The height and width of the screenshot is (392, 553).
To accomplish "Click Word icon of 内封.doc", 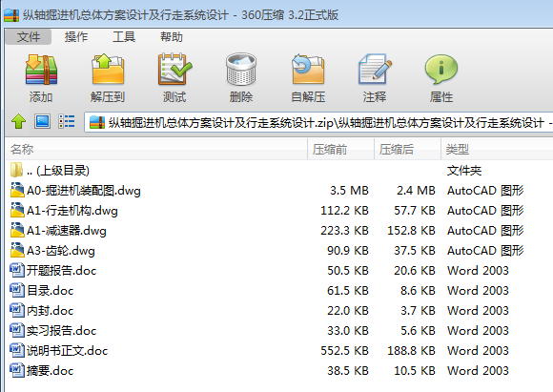I will [x=17, y=310].
